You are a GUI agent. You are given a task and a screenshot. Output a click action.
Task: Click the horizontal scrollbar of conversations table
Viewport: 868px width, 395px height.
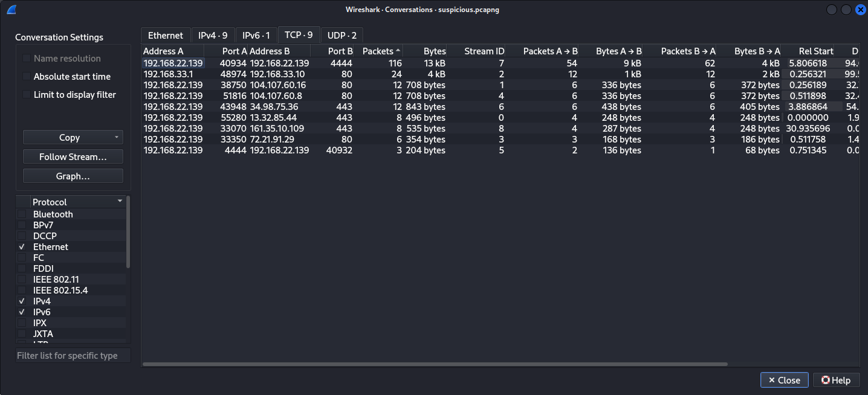point(435,364)
